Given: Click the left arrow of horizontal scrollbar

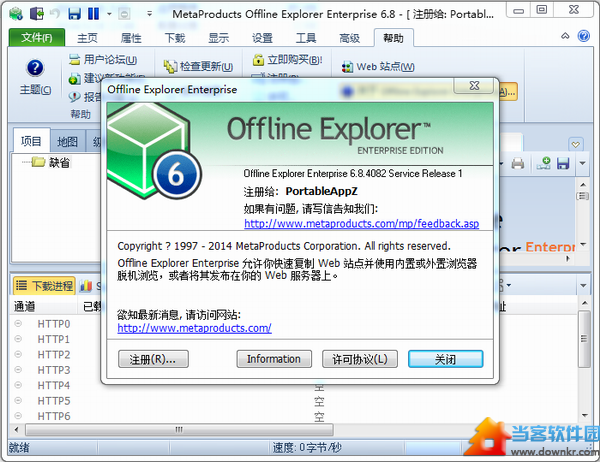Looking at the screenshot, I should tap(16, 429).
